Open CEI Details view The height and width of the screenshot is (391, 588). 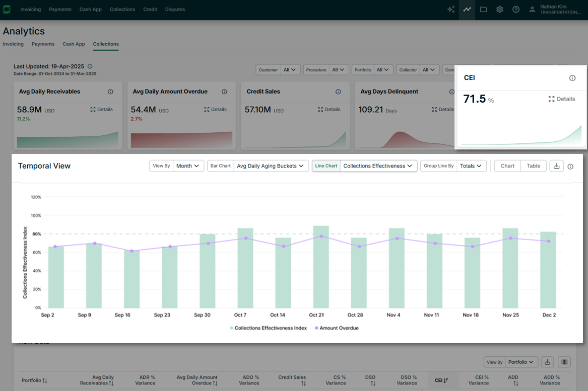[x=561, y=99]
